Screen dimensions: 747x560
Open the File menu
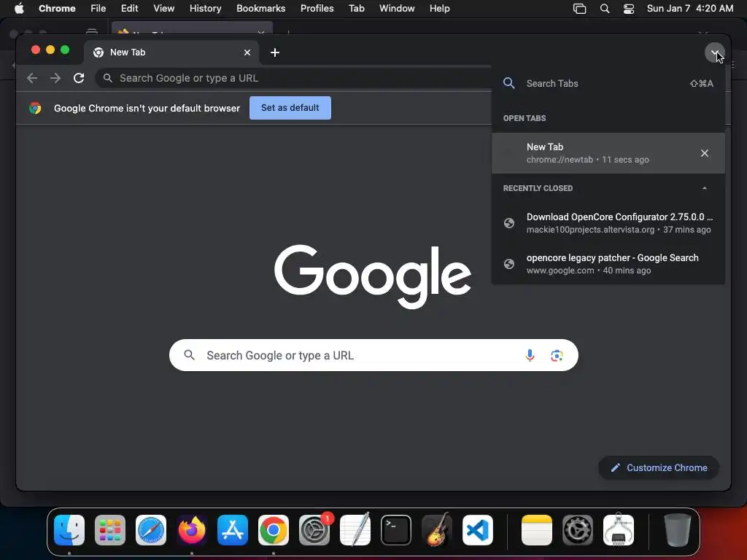click(98, 8)
